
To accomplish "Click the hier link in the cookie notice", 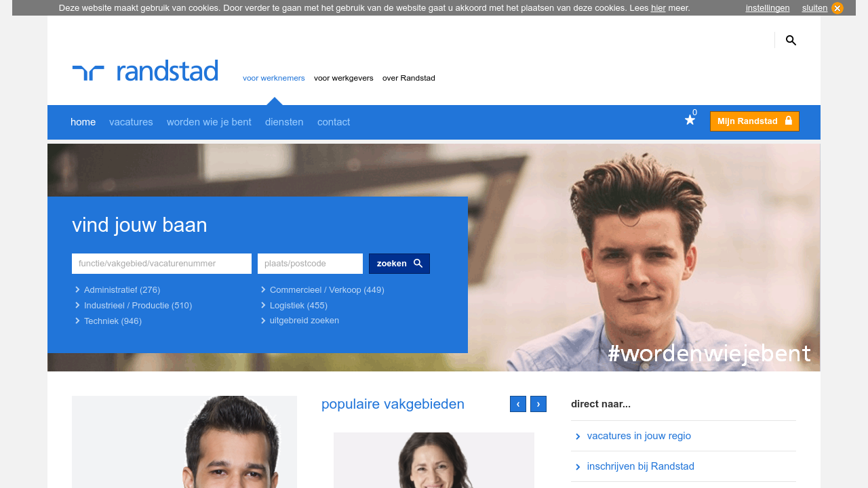I will (657, 8).
